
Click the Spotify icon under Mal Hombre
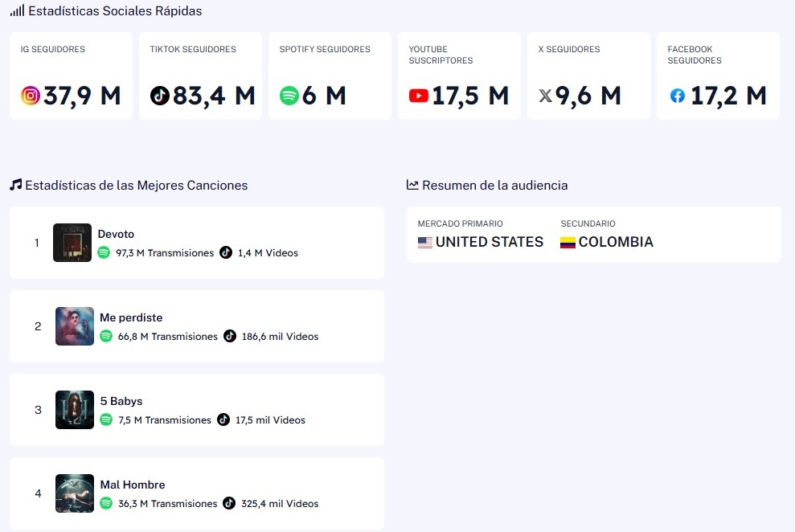106,503
